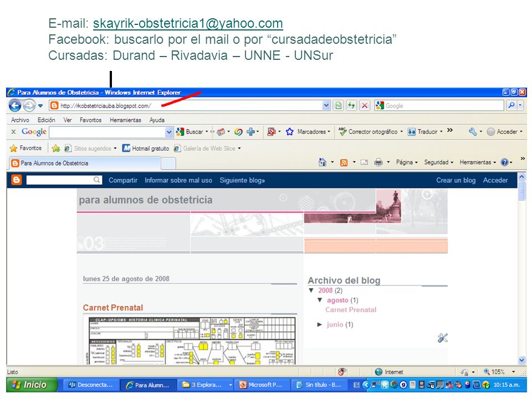Expand the address bar history dropdown
The height and width of the screenshot is (399, 532).
click(326, 105)
